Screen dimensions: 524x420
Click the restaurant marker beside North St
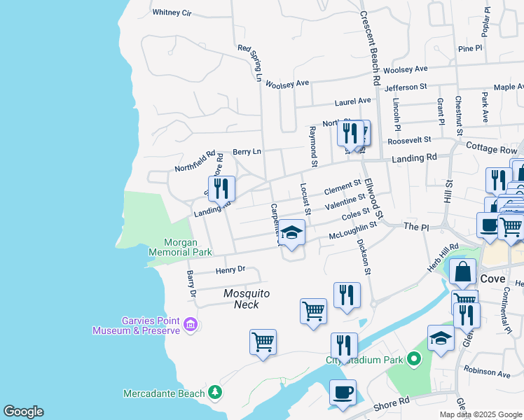350,134
